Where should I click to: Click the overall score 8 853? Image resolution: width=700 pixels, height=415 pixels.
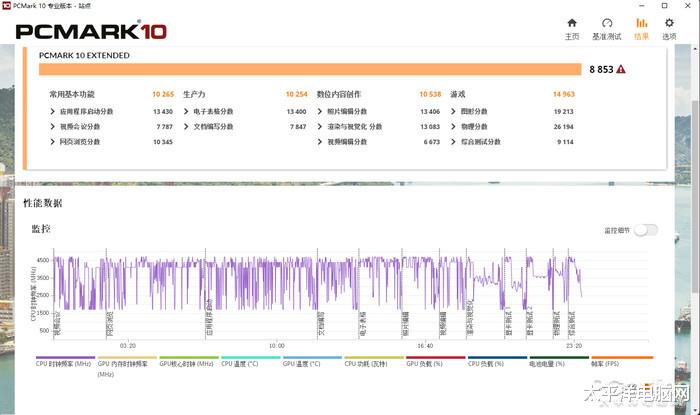point(601,69)
